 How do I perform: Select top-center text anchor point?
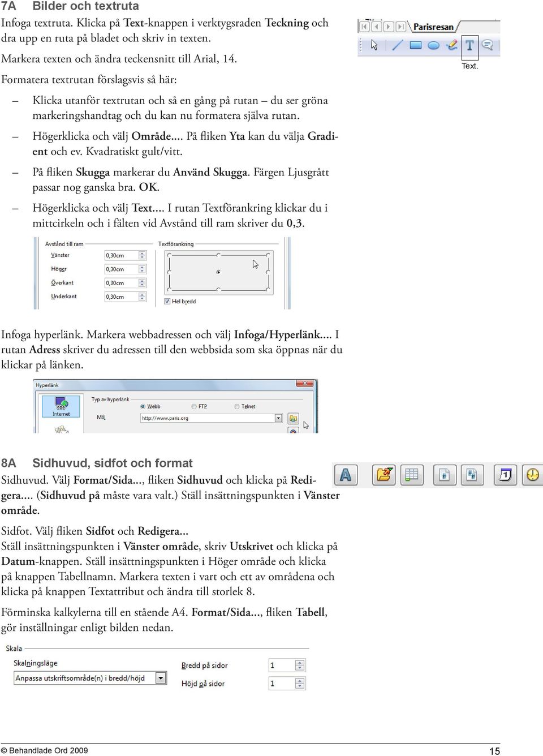coord(218,254)
